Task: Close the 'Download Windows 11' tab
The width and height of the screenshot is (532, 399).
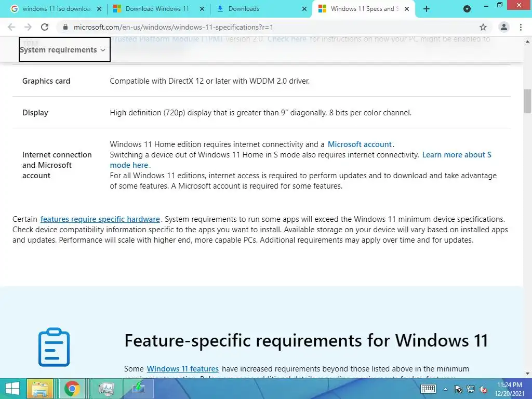Action: click(202, 9)
